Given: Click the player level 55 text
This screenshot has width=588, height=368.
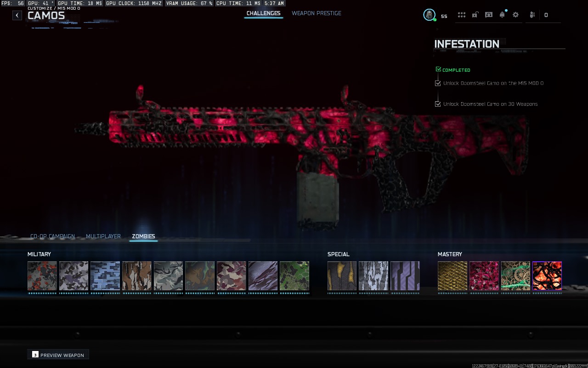Looking at the screenshot, I should [x=444, y=16].
